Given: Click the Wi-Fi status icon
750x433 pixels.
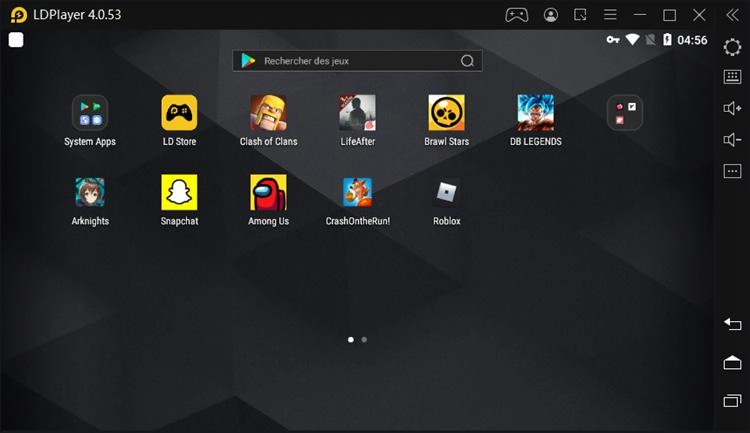Looking at the screenshot, I should [632, 39].
